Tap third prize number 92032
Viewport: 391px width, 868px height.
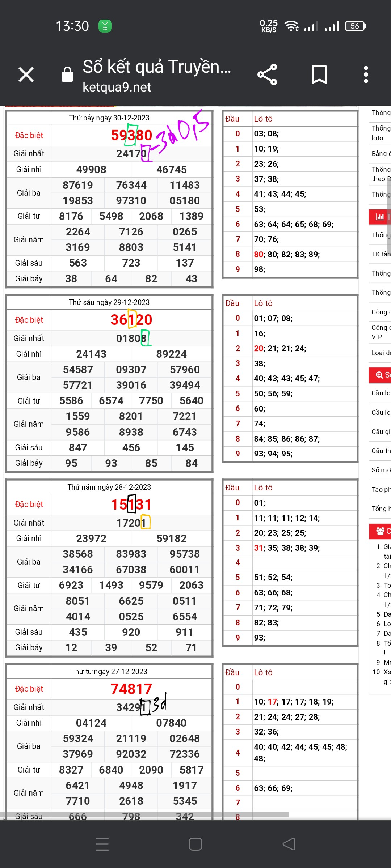click(x=131, y=754)
